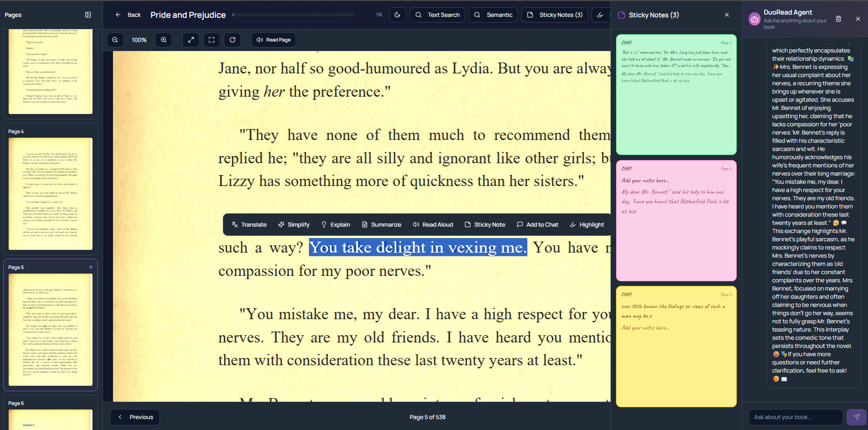The height and width of the screenshot is (430, 868).
Task: Open the Page 4 thumbnail
Action: pos(51,193)
